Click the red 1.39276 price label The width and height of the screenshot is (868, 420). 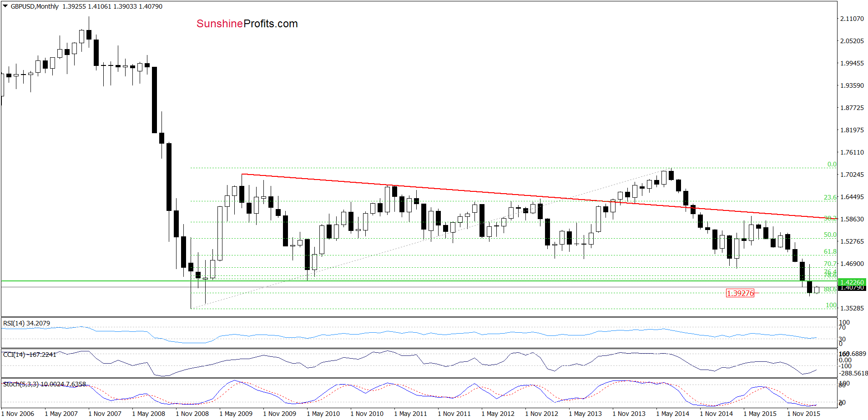tap(740, 293)
